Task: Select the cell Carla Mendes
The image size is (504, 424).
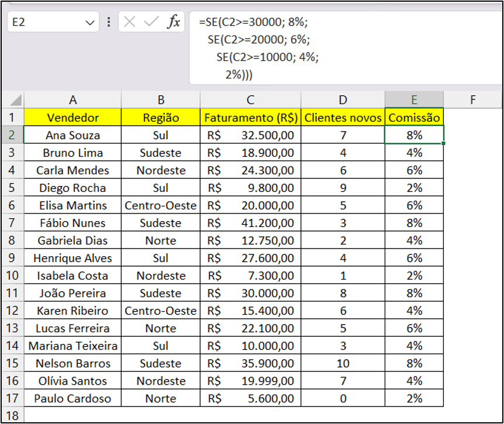Action: (73, 170)
